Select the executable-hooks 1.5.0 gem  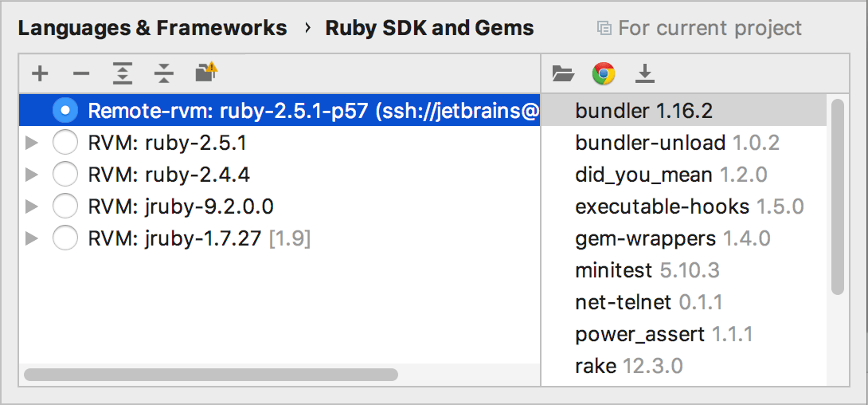(x=684, y=206)
